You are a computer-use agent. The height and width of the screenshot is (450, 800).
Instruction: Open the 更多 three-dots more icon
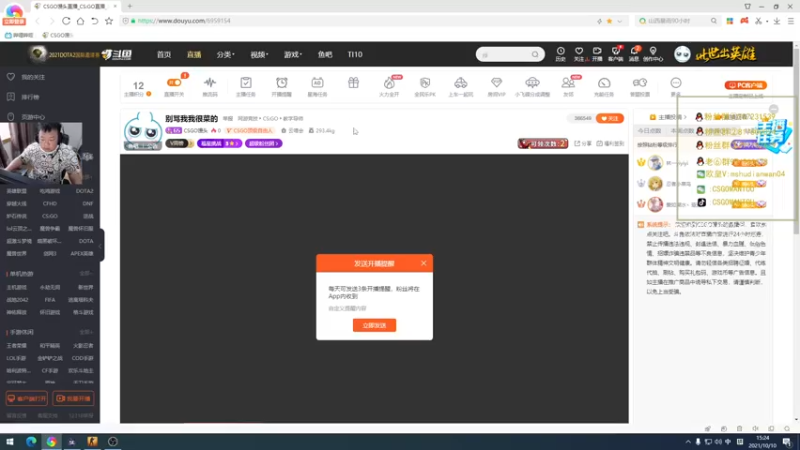pos(676,83)
